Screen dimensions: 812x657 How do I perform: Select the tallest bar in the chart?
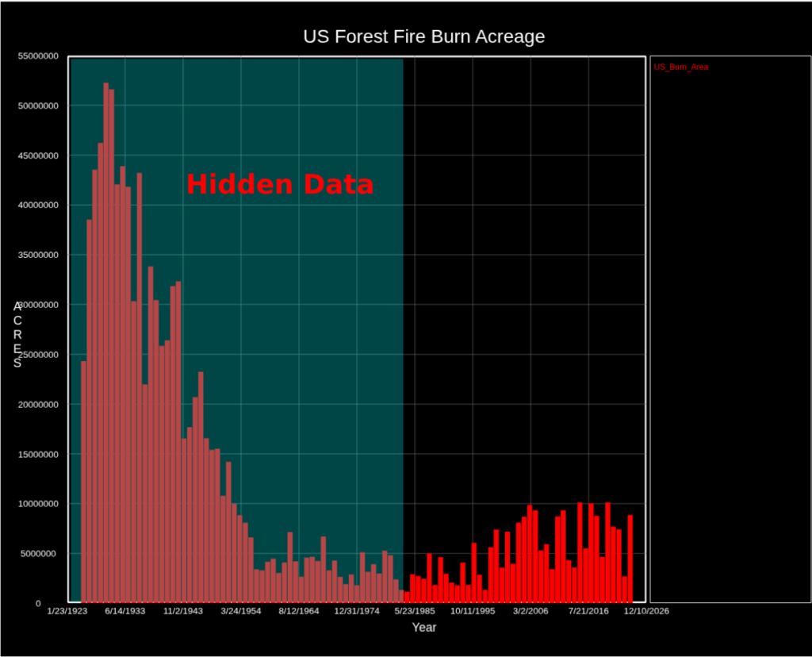click(x=105, y=341)
